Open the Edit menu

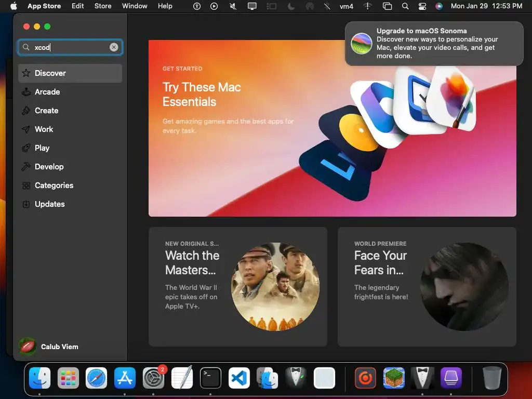pos(78,6)
